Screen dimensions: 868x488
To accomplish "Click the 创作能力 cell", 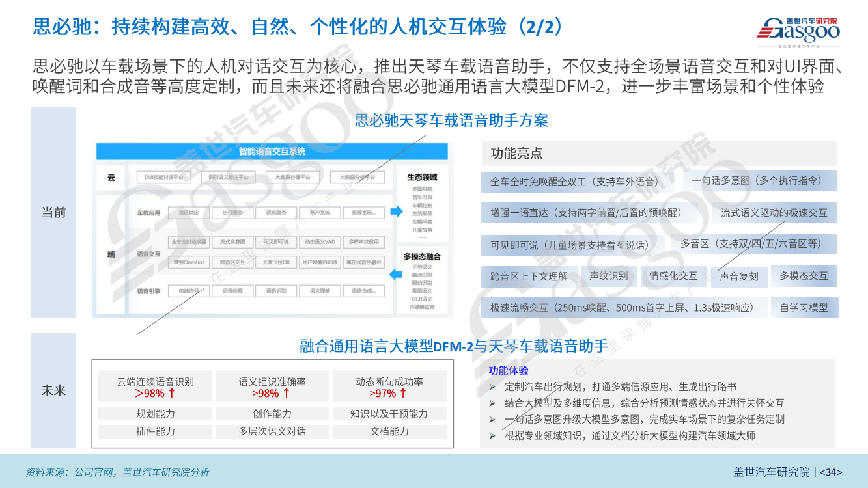I will pyautogui.click(x=272, y=414).
